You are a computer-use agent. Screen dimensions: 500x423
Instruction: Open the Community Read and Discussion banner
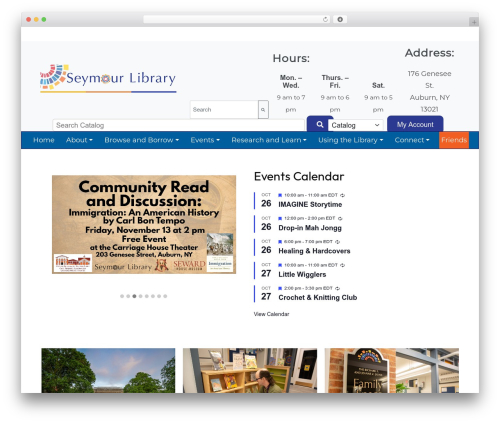[144, 224]
